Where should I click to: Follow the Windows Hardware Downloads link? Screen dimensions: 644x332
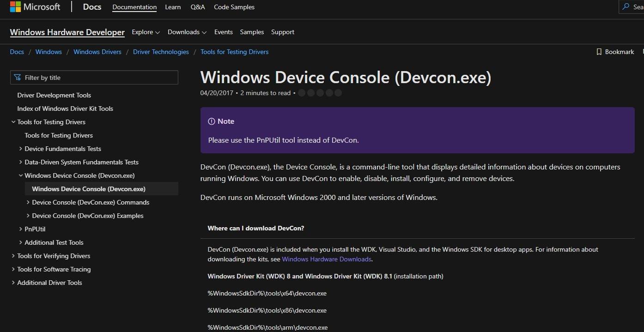point(326,259)
